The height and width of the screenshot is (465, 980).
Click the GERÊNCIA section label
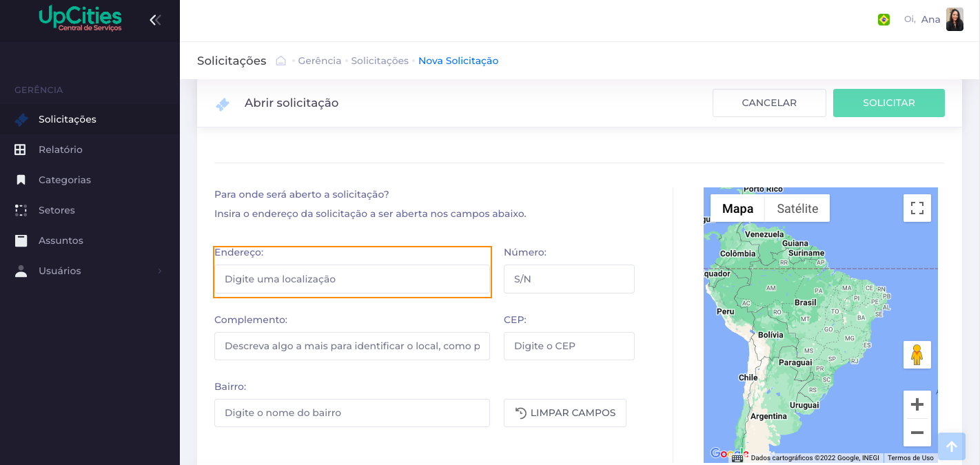coord(39,90)
